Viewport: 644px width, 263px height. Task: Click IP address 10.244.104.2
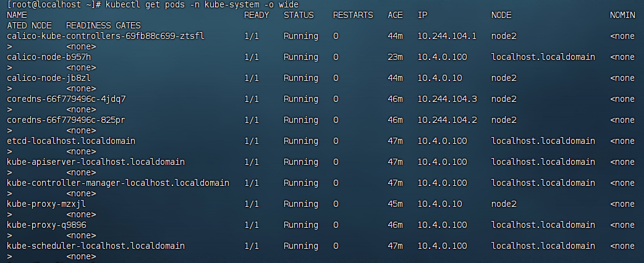[447, 120]
